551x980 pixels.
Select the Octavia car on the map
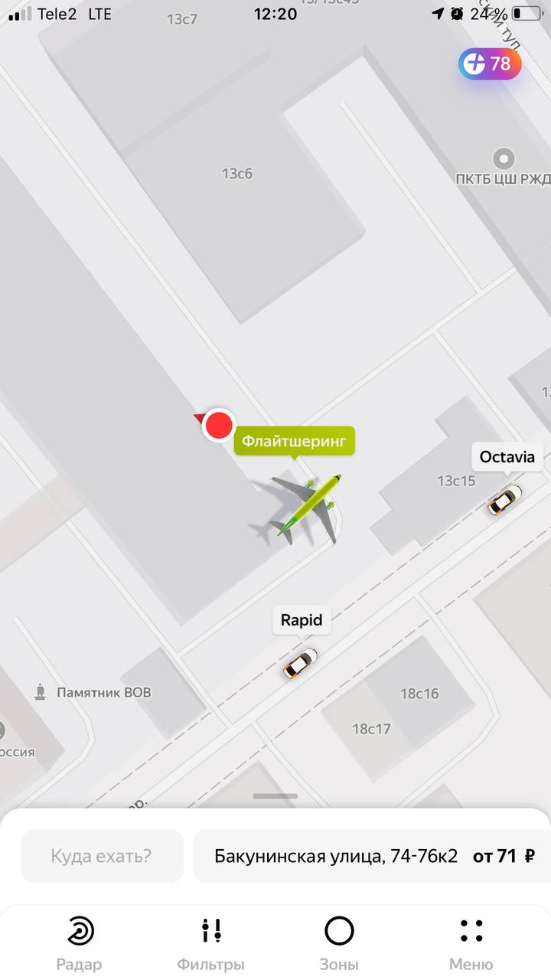(x=505, y=500)
